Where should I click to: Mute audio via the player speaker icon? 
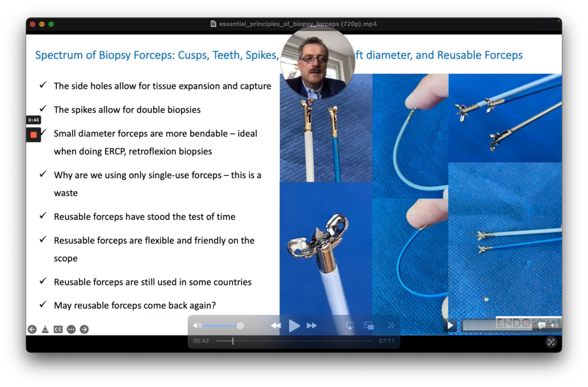197,326
